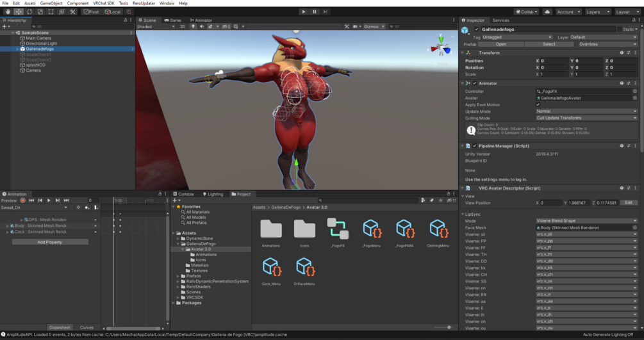Switch to the Curves view

tap(87, 328)
